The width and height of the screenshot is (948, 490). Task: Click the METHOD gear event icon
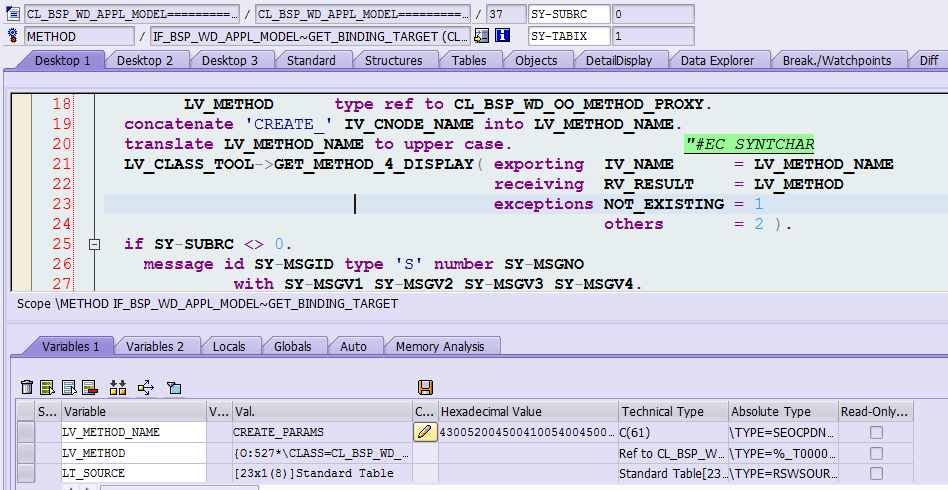12,36
